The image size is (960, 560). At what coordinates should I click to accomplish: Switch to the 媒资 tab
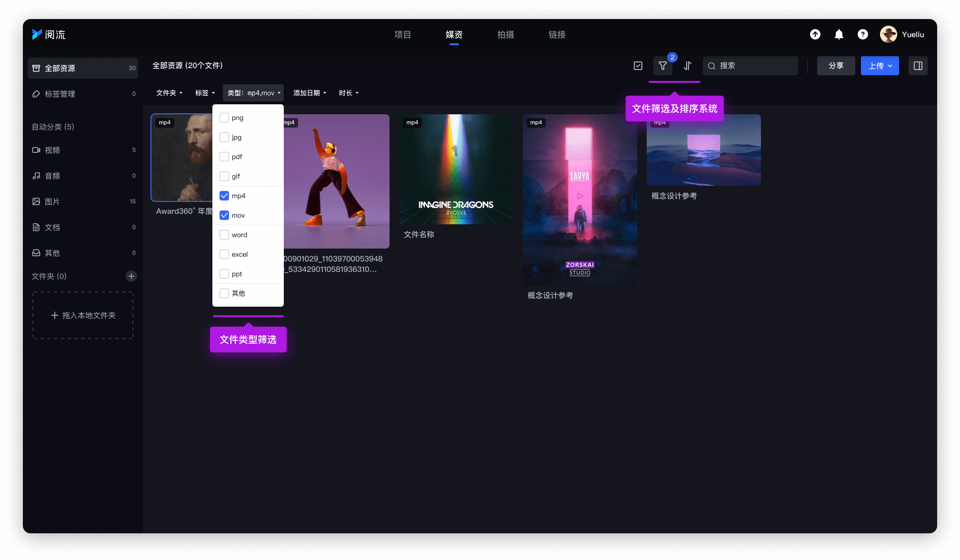(x=454, y=34)
